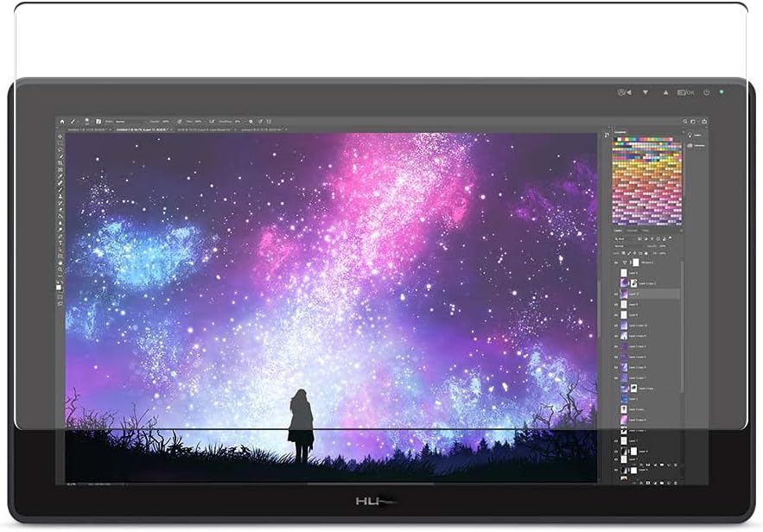The height and width of the screenshot is (532, 763).
Task: Open the brush Mode dropdown
Action: [x=130, y=122]
